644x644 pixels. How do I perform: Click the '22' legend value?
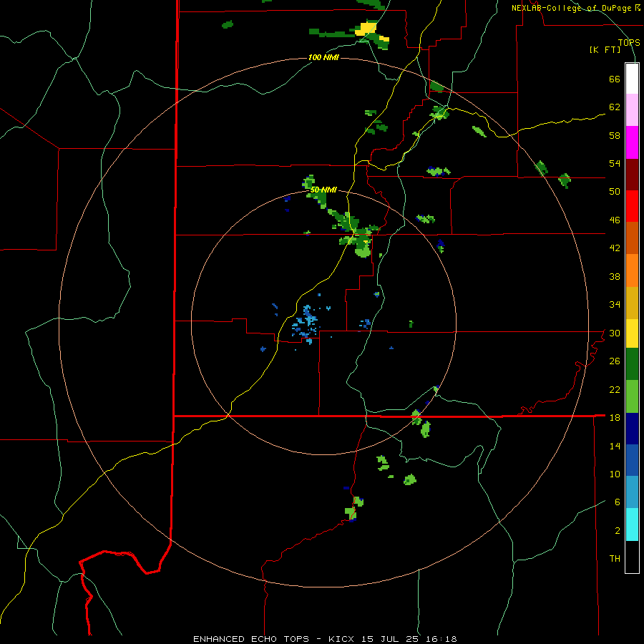[x=615, y=389]
